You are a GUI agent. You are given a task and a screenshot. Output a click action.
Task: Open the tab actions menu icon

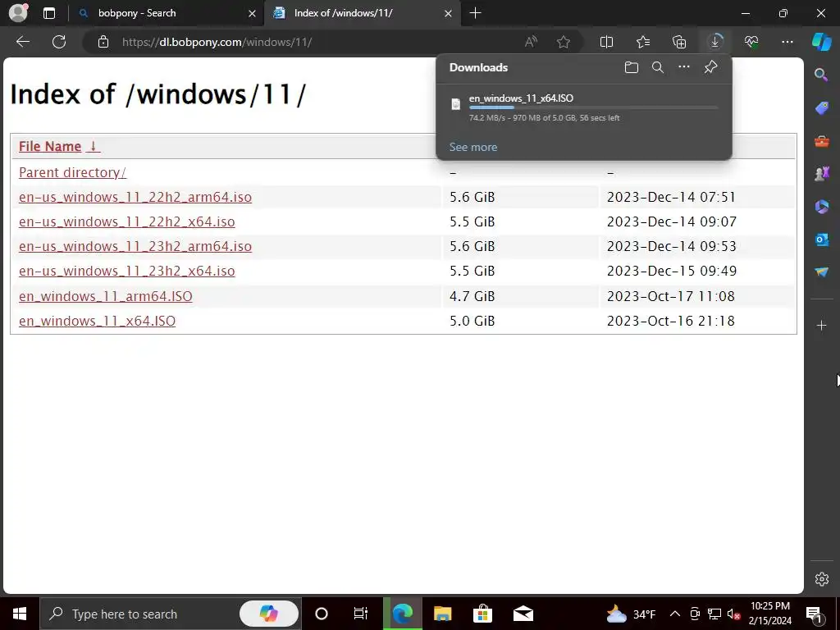pos(49,13)
